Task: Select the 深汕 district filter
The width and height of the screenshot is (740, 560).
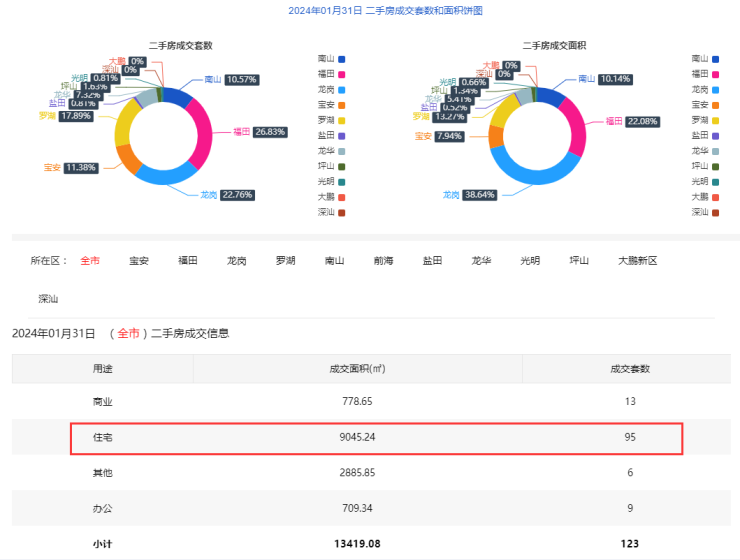Action: (48, 298)
